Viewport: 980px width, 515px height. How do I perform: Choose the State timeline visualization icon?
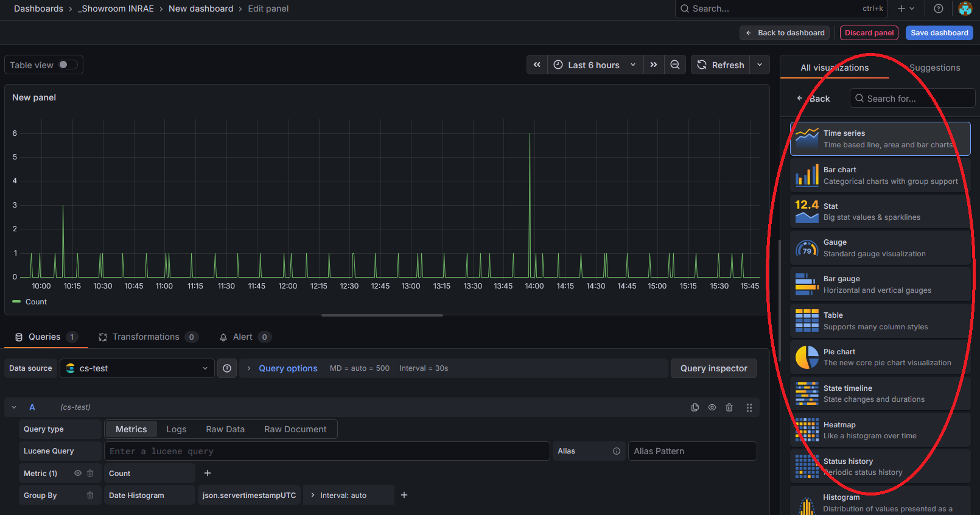pyautogui.click(x=807, y=394)
